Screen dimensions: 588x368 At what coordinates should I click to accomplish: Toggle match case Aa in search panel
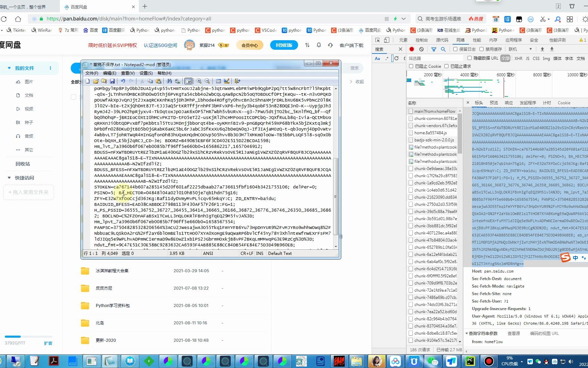pos(377,58)
